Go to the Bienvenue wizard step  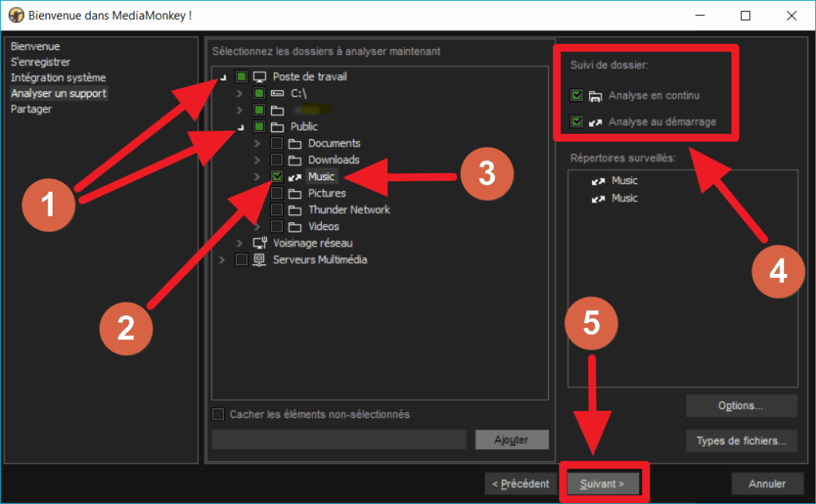point(35,46)
